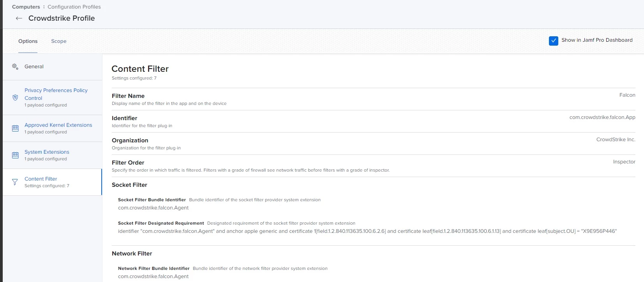Click the Inspector filter order value
Screen dimensions: 644x282
[x=624, y=162]
